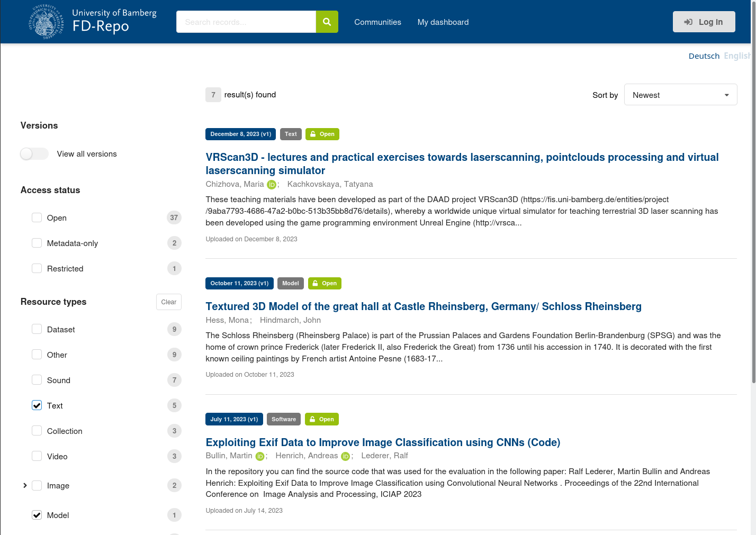Expand the Image resource type tree

pyautogui.click(x=25, y=485)
